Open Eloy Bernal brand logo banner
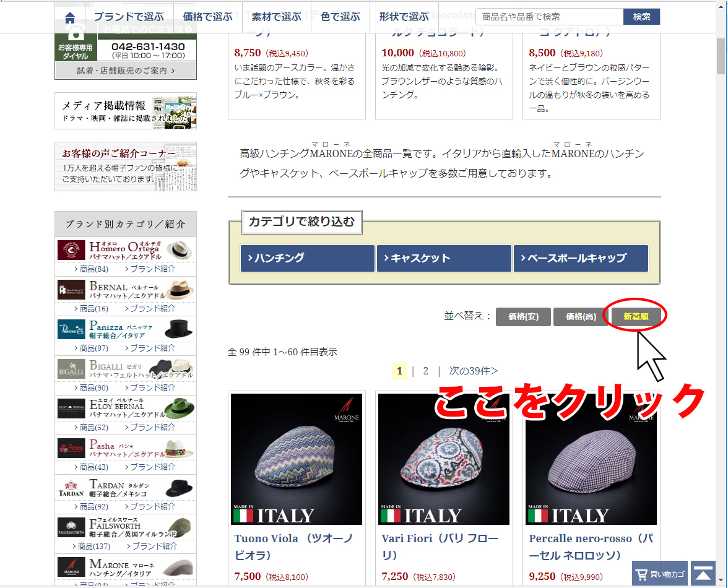 (x=125, y=409)
